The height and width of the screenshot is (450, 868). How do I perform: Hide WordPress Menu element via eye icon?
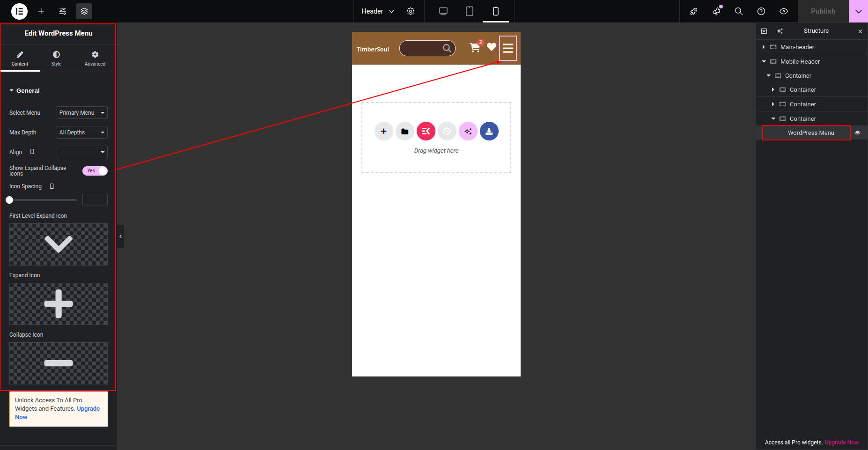click(x=857, y=133)
